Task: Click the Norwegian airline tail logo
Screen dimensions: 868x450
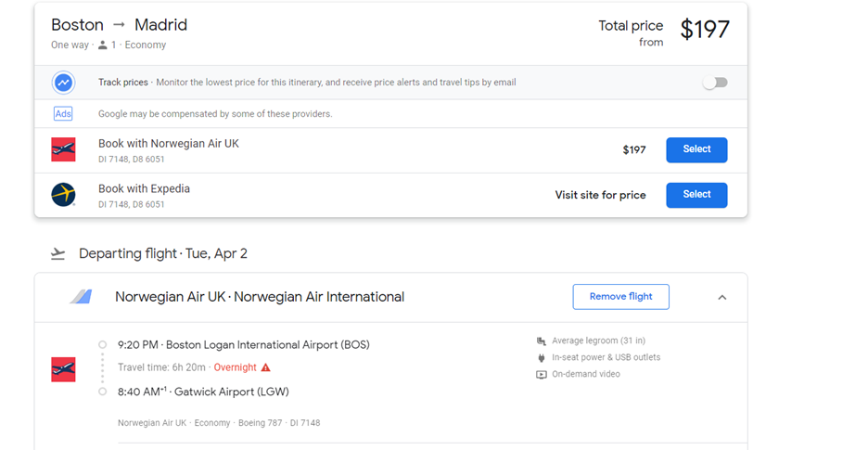Action: (82, 297)
